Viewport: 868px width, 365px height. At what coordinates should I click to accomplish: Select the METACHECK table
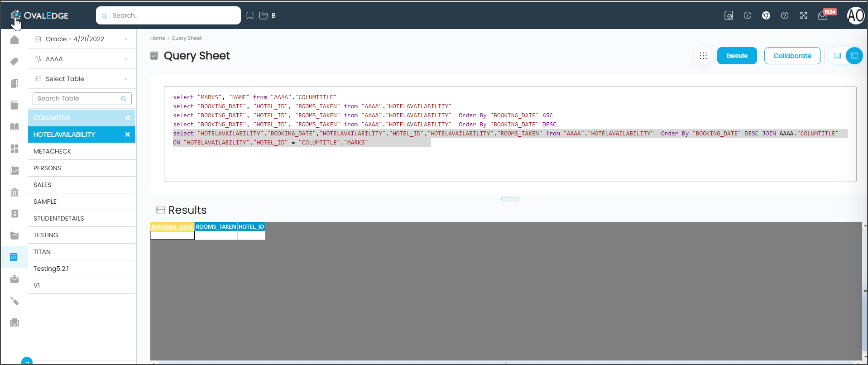coord(82,151)
